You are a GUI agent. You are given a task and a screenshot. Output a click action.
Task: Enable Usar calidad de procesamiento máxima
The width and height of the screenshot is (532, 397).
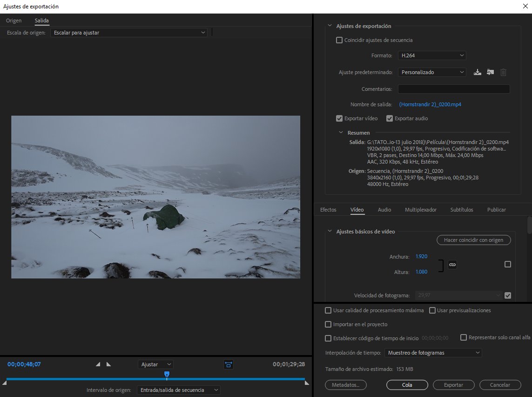coord(328,310)
